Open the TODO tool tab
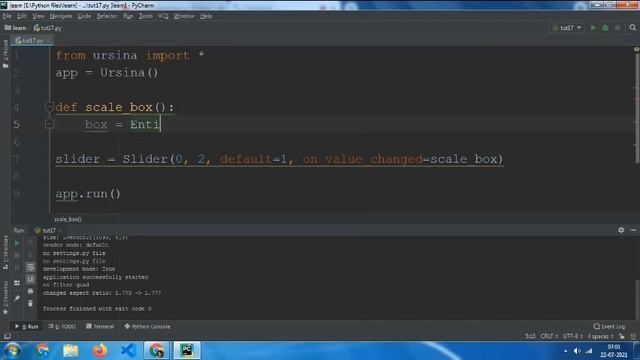The image size is (640, 360). pos(62,327)
